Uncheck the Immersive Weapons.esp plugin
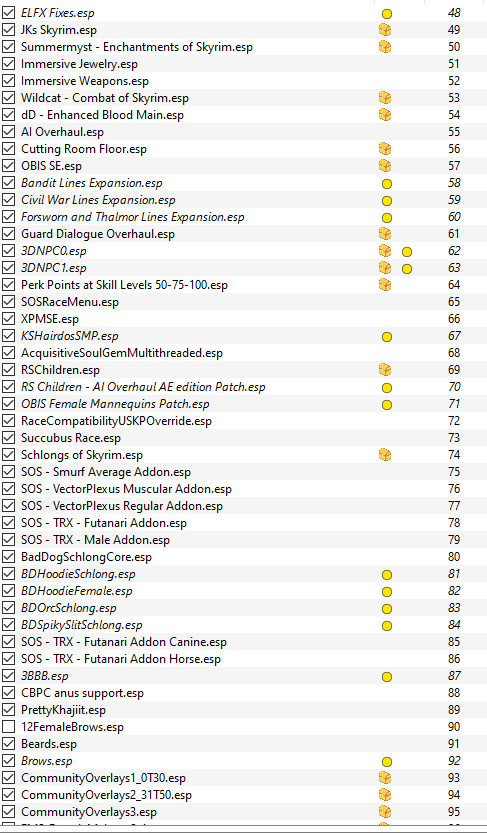The image size is (487, 833). click(x=8, y=81)
